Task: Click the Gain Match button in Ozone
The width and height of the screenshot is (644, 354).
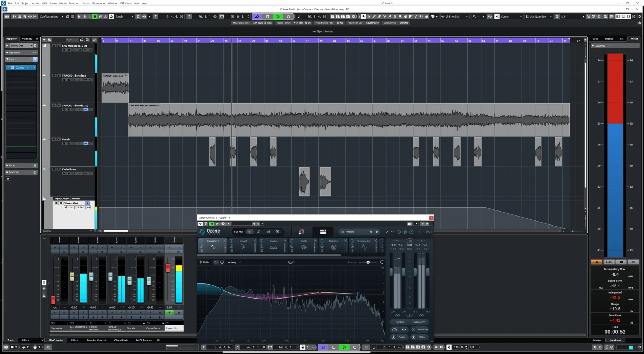Action: [x=419, y=322]
